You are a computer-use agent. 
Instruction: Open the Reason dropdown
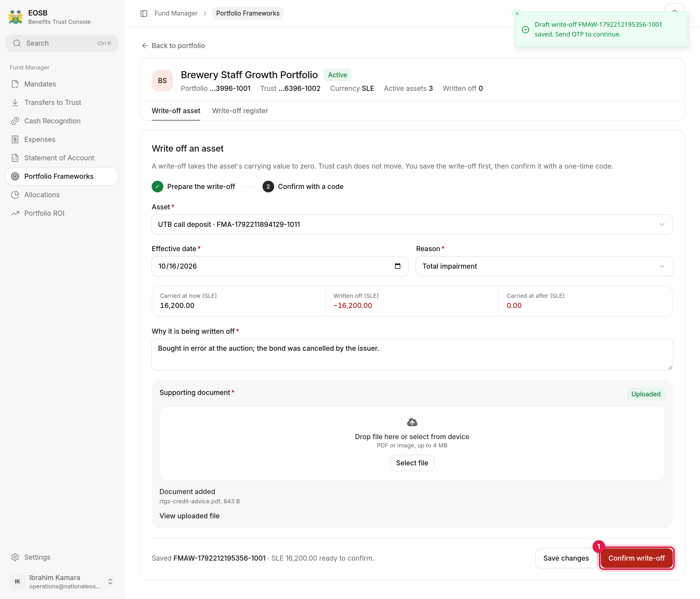point(544,266)
